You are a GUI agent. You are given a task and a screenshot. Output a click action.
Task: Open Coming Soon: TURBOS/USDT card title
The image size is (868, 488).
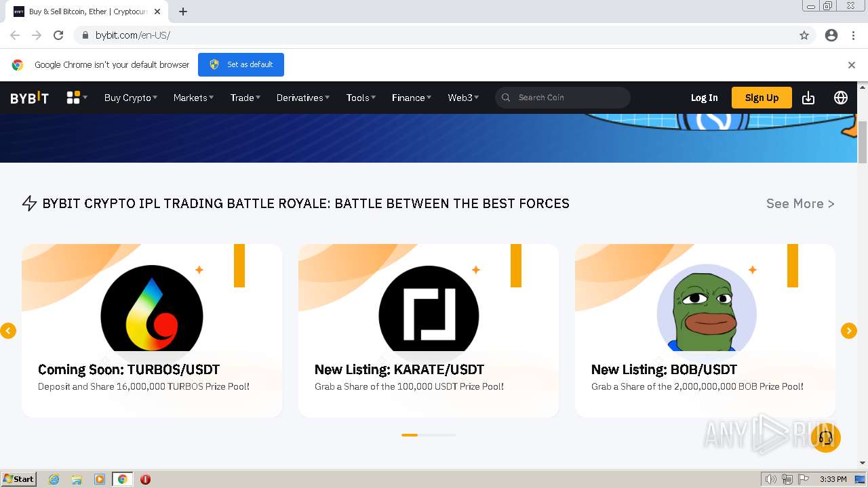click(x=129, y=369)
